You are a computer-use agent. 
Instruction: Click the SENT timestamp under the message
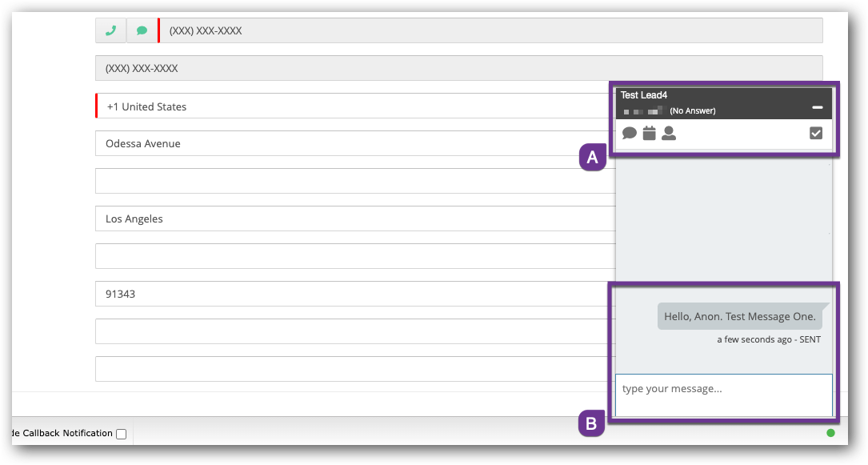coord(768,339)
